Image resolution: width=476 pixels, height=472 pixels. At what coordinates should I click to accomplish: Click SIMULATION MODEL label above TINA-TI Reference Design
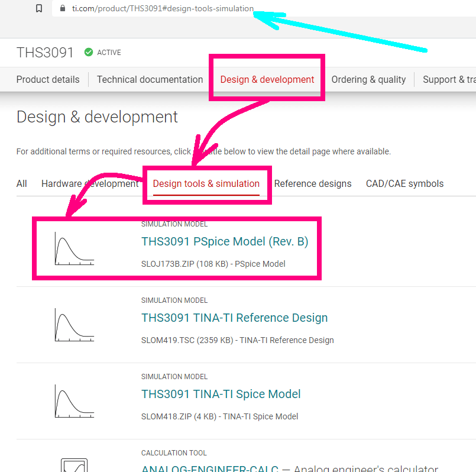tap(174, 300)
